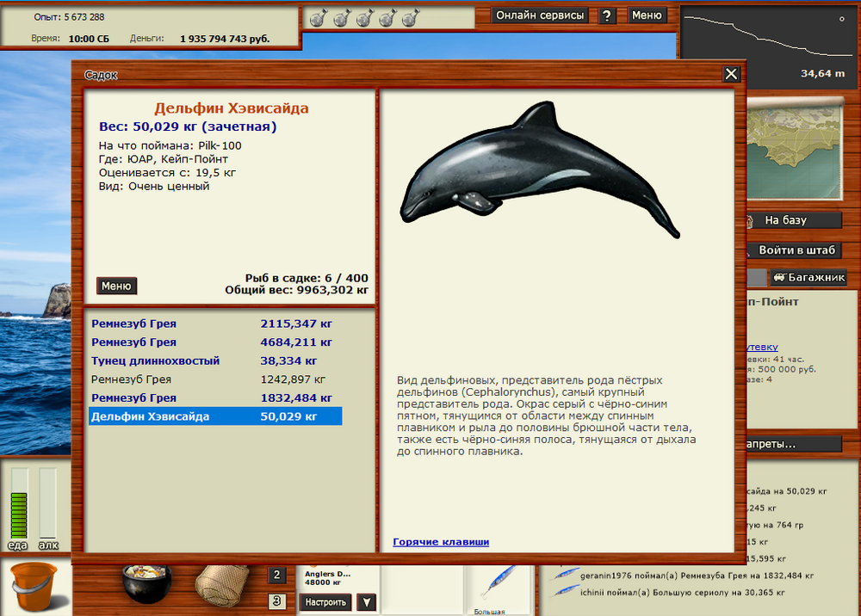861x616 pixels.
Task: Click the last potion flask icon
Action: 413,17
